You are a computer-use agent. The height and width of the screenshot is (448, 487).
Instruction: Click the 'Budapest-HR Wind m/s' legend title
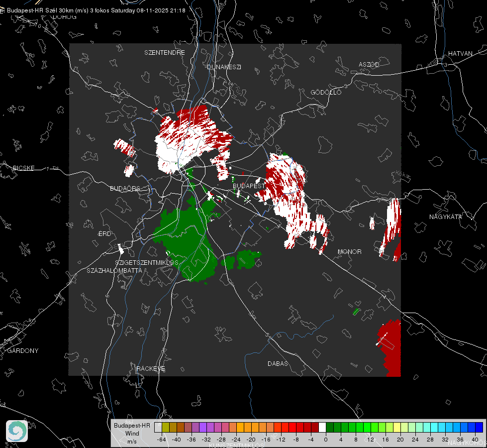[132, 434]
